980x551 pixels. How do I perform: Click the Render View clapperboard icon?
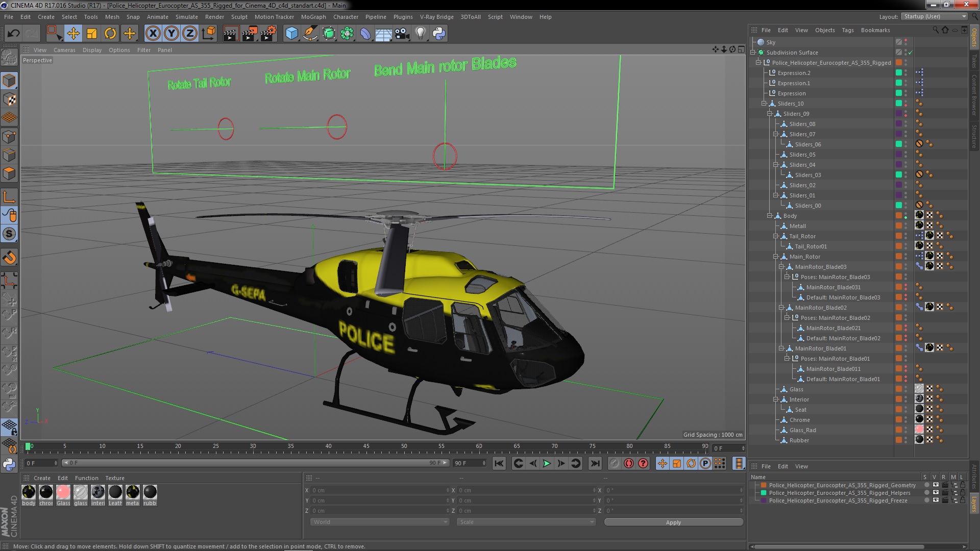231,34
